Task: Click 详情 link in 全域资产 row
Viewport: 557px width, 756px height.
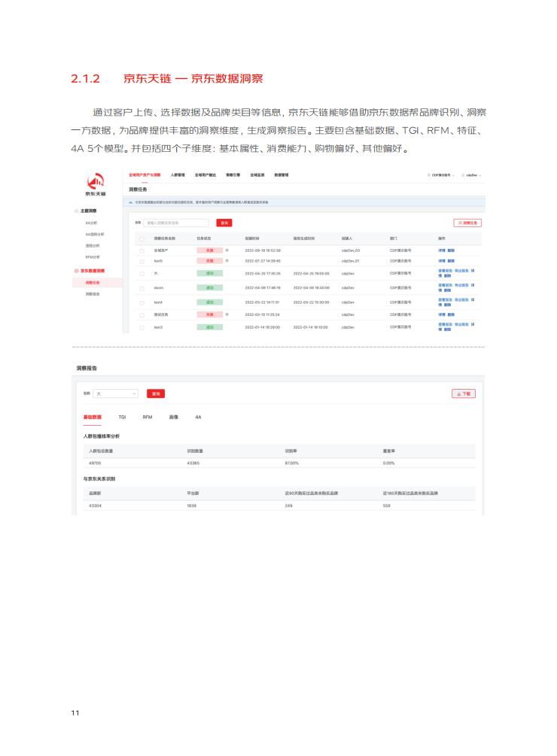Action: pyautogui.click(x=441, y=250)
